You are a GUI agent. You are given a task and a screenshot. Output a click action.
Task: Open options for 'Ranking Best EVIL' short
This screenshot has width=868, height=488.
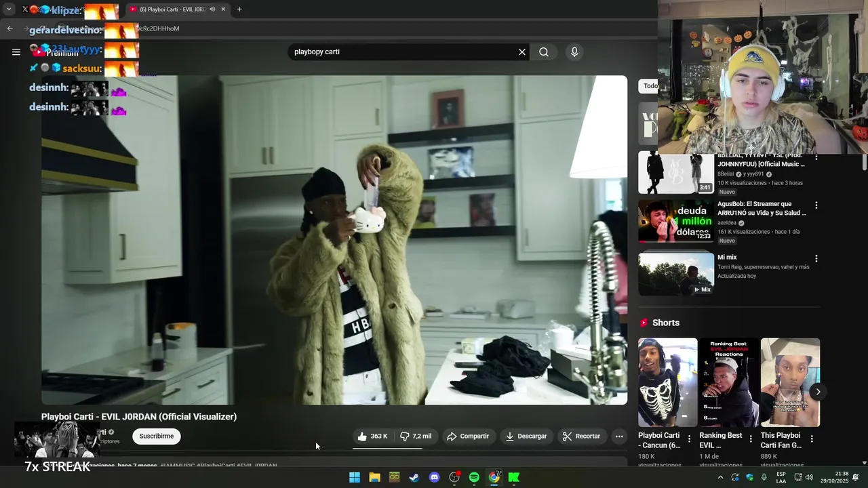pos(751,439)
